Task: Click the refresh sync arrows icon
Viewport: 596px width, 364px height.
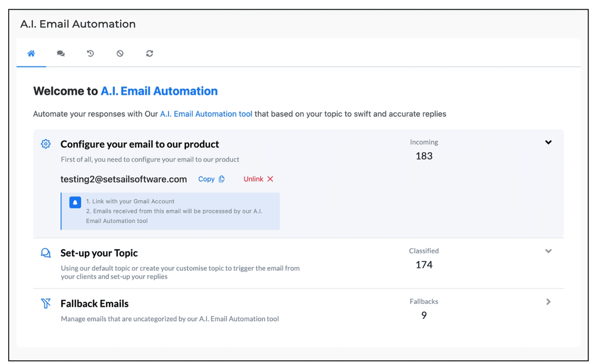Action: pos(149,53)
